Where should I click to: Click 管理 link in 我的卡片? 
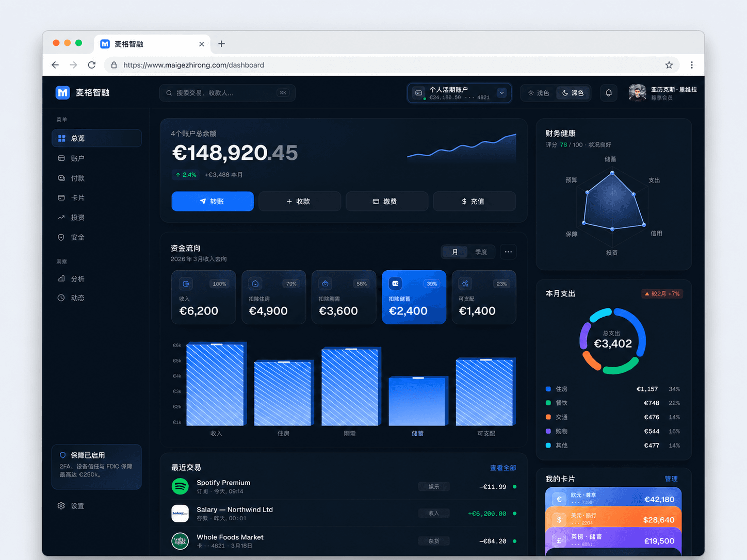(671, 479)
